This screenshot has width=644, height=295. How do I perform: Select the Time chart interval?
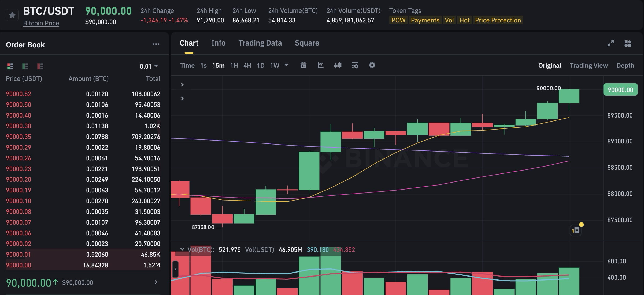(187, 66)
